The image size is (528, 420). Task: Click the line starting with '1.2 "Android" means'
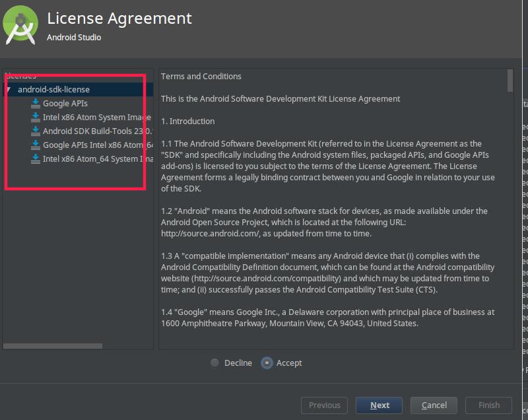coord(324,211)
